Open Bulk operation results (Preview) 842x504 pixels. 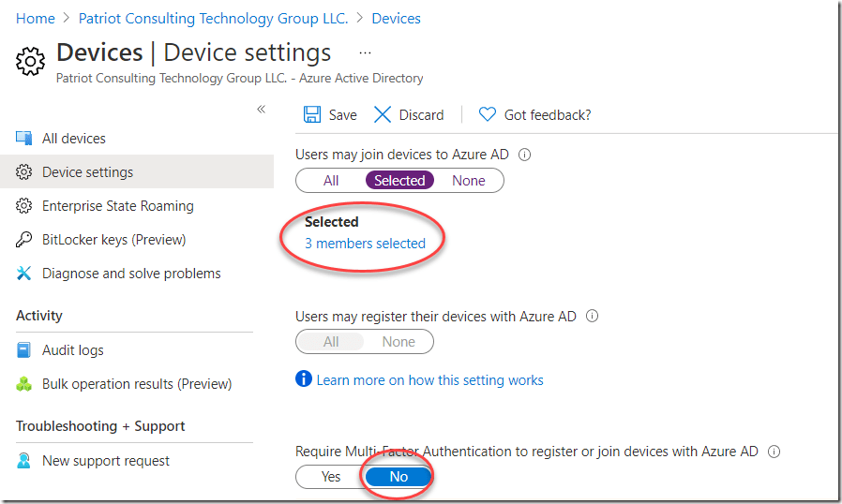[137, 384]
